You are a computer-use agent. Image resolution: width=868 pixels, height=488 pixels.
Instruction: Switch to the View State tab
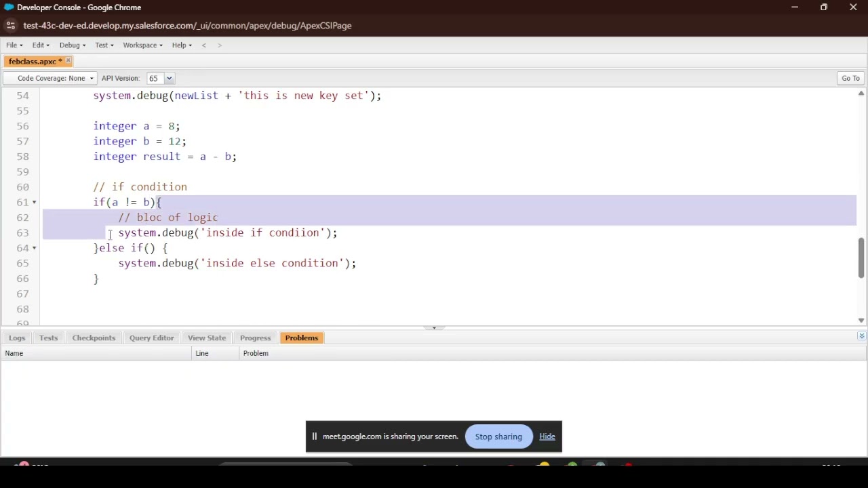[207, 338]
